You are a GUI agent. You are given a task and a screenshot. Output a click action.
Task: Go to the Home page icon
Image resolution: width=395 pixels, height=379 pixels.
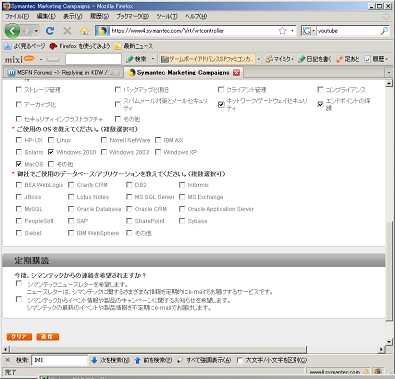[x=84, y=31]
